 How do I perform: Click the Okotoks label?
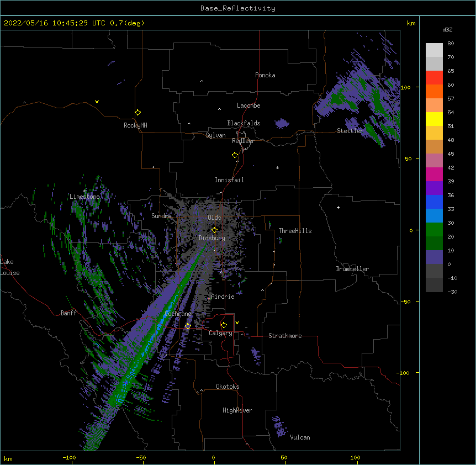point(228,387)
